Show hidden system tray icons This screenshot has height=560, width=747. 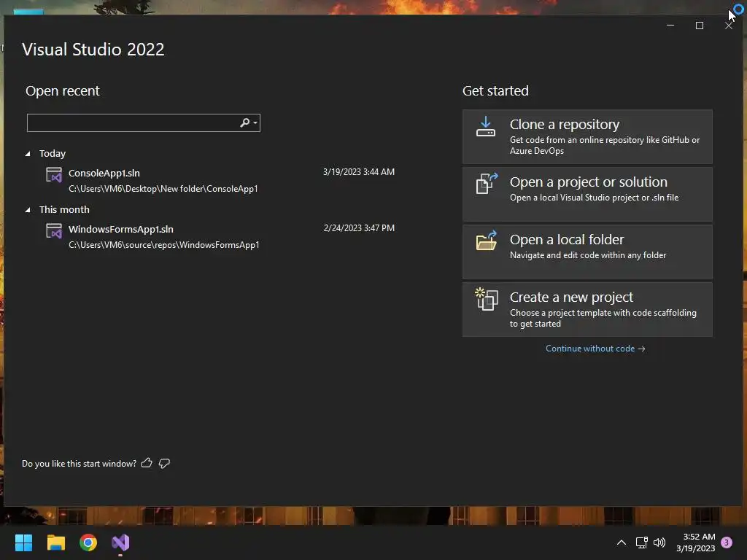point(622,542)
